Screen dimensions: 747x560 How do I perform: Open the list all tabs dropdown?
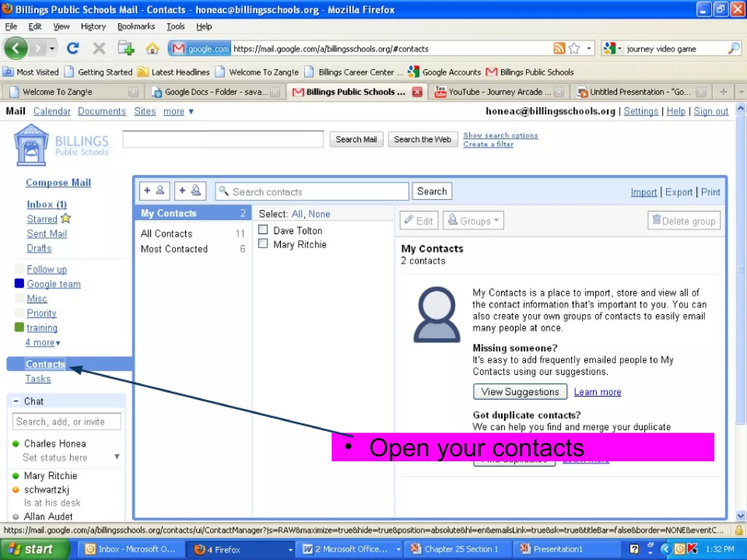pyautogui.click(x=742, y=92)
